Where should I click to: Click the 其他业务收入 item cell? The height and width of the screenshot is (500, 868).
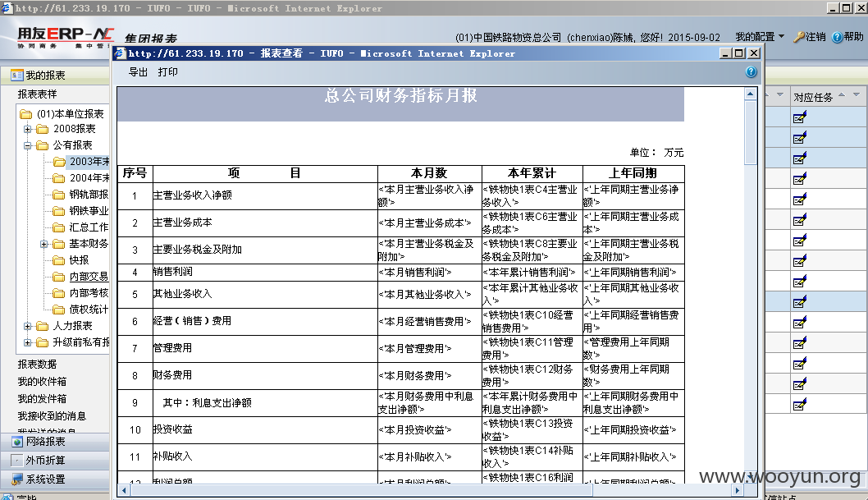pos(265,294)
